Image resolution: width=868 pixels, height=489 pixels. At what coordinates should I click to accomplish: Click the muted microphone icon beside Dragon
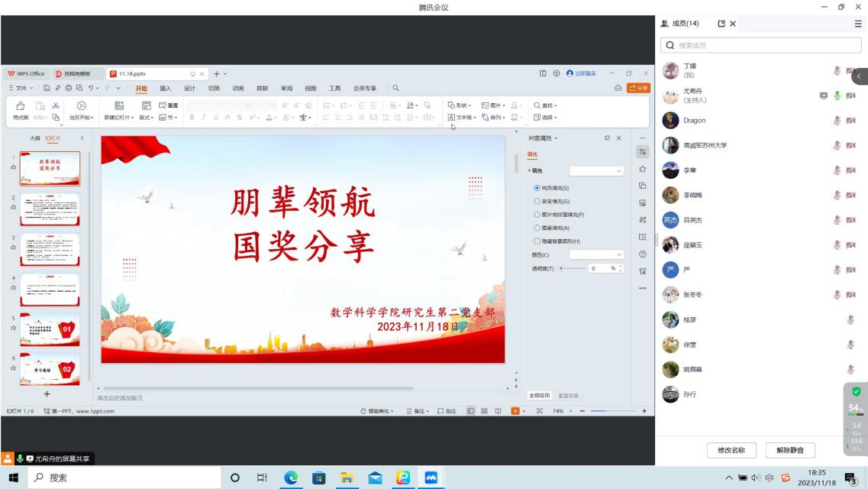[x=837, y=121]
